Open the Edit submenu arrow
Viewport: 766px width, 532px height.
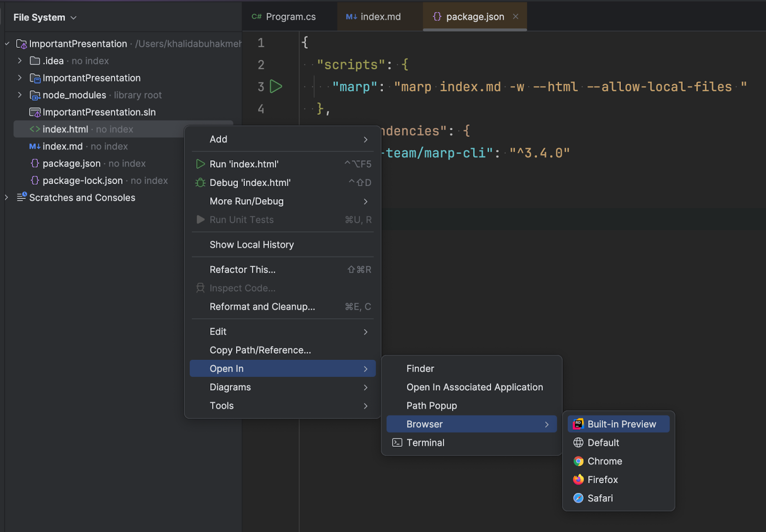[x=366, y=332]
